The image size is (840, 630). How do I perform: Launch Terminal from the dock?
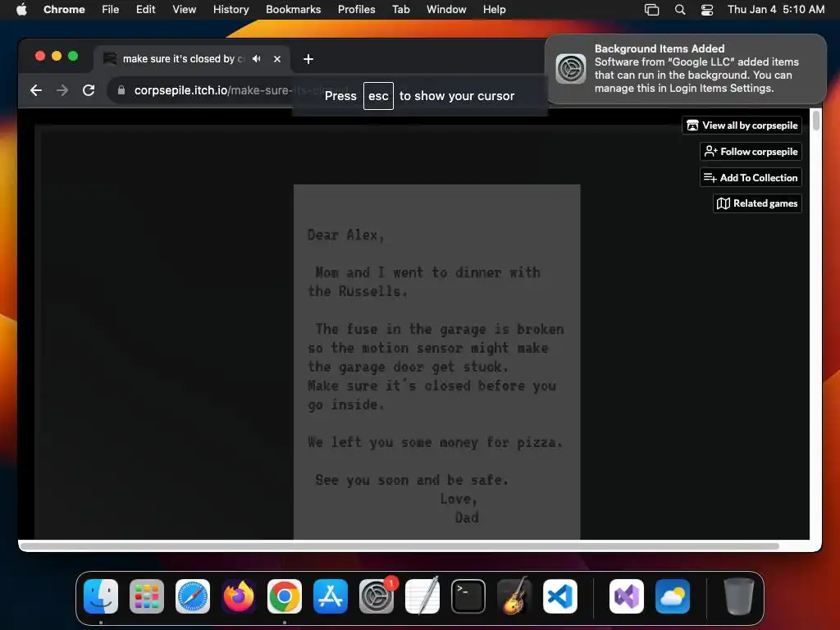[x=468, y=596]
